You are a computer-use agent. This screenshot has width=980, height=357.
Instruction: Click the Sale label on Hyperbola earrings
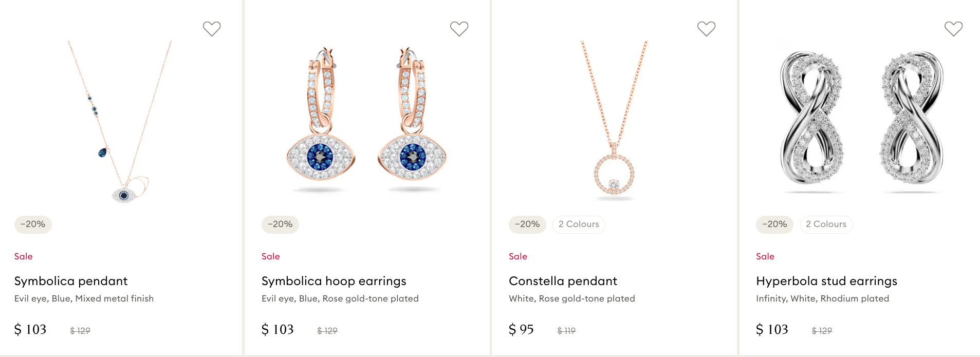click(x=765, y=256)
